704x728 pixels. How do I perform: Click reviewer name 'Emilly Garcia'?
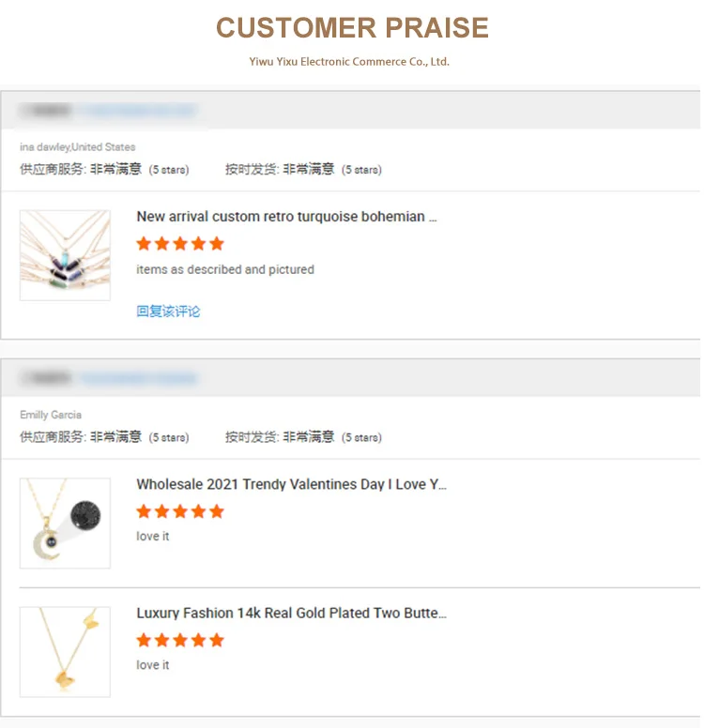51,415
